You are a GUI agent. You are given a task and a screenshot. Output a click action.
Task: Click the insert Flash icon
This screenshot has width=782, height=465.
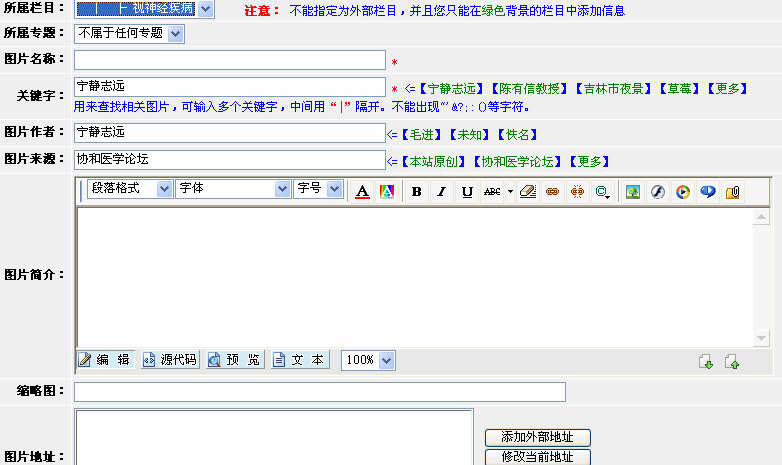pyautogui.click(x=658, y=191)
